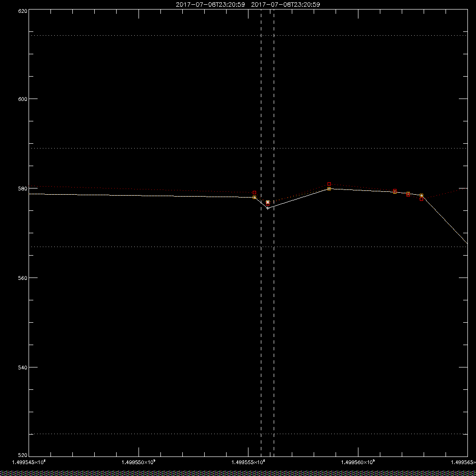Select the 580 y-axis label
The image size is (476, 476).
(x=23, y=188)
